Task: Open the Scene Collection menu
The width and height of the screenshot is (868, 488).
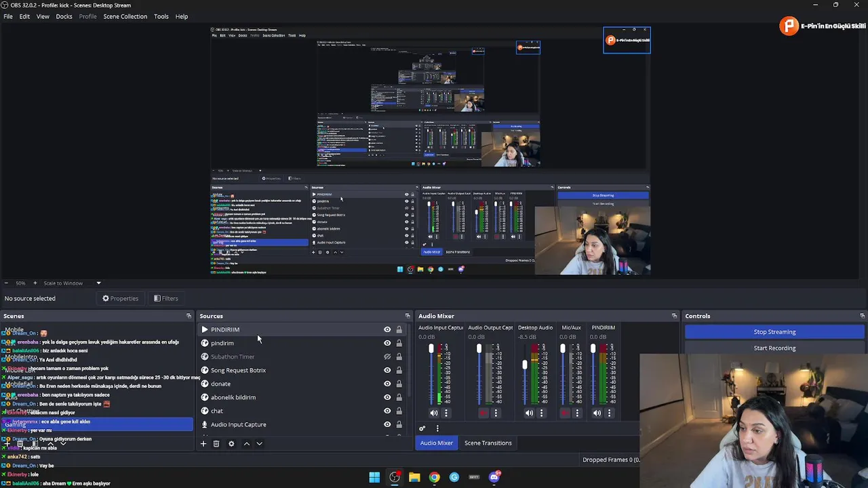Action: point(125,16)
